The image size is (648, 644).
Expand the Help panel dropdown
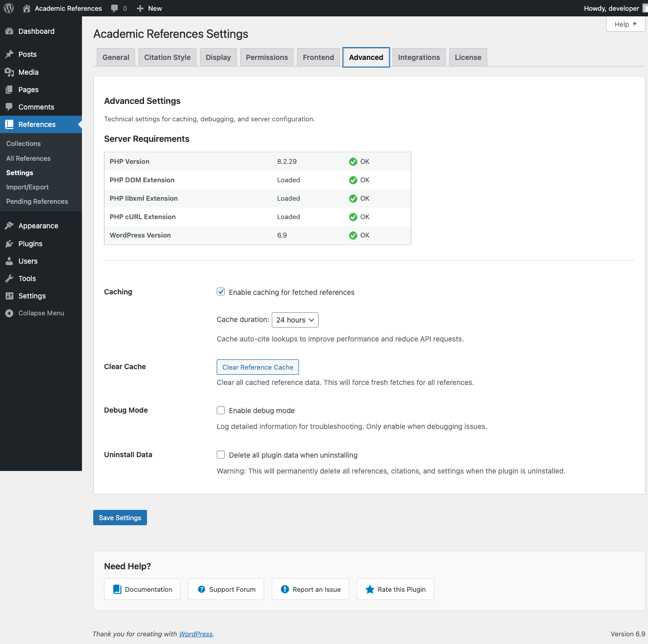625,24
